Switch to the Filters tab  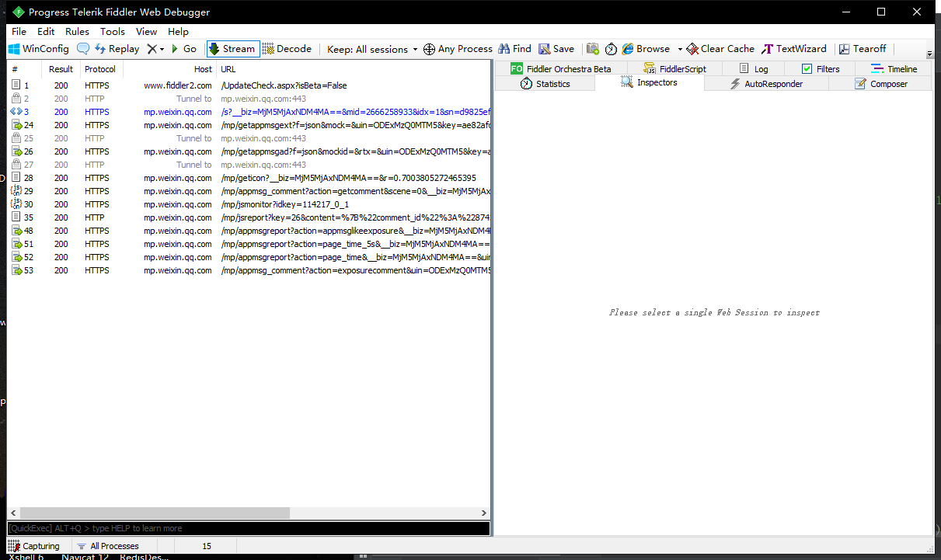tap(820, 69)
